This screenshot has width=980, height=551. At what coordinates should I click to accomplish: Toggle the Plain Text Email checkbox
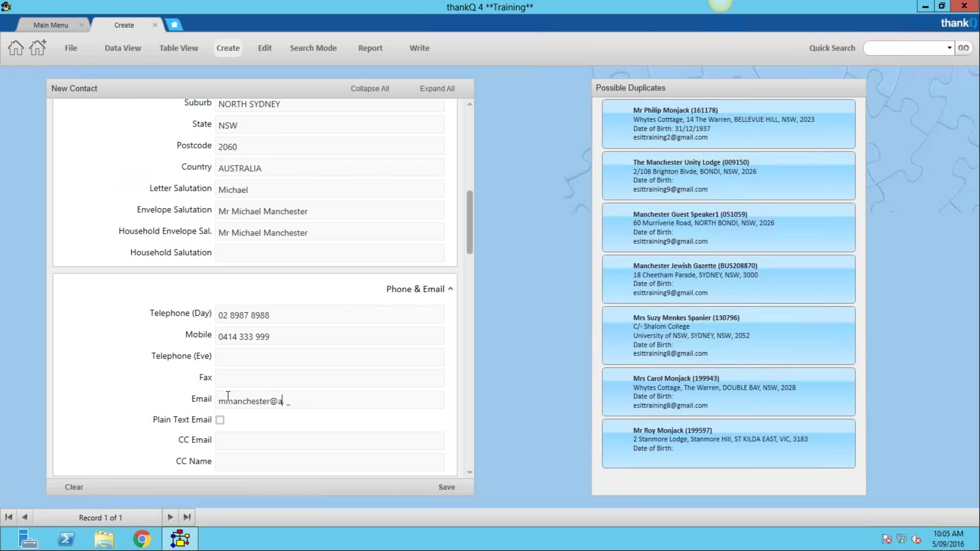pyautogui.click(x=219, y=419)
